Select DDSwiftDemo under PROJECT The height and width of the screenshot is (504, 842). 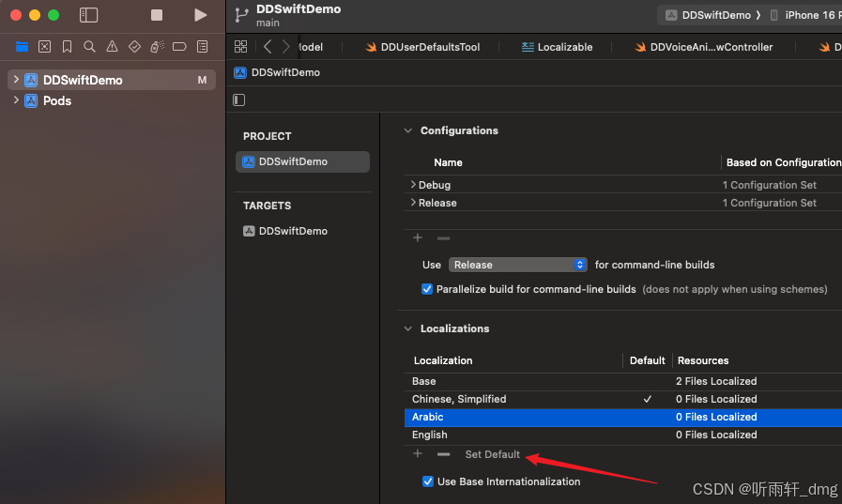(x=302, y=161)
